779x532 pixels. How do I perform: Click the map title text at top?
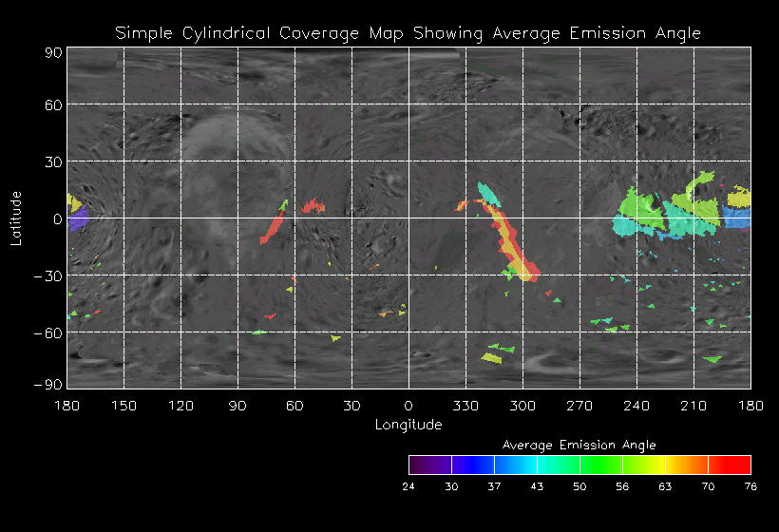click(408, 33)
